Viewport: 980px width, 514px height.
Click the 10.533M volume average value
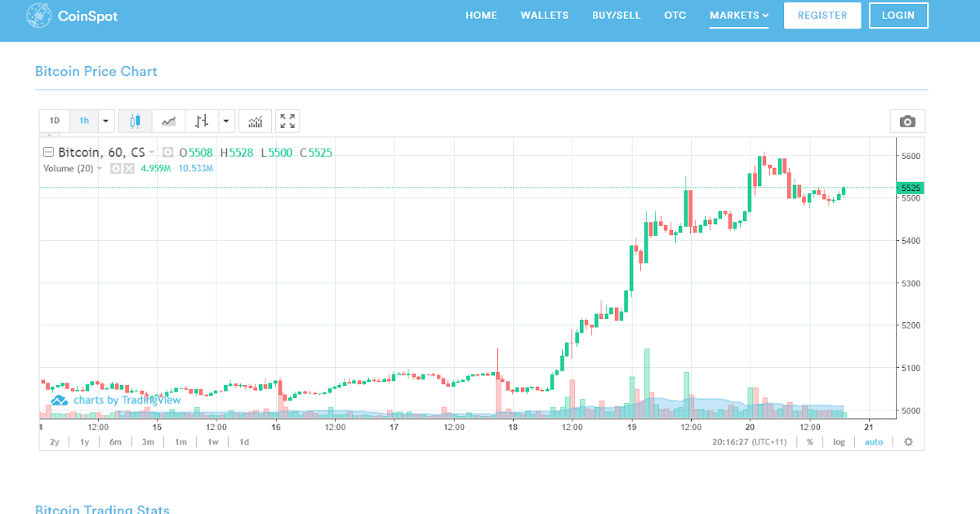[x=196, y=168]
